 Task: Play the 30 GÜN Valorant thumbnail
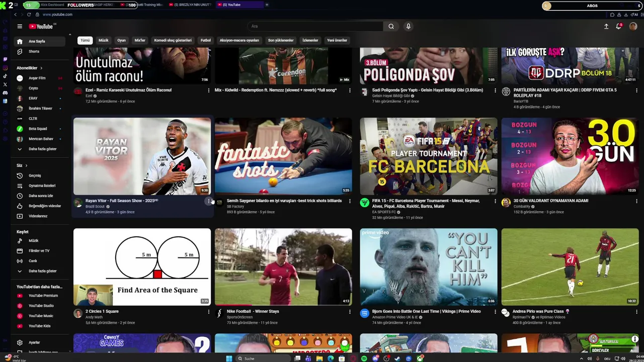[x=570, y=156]
